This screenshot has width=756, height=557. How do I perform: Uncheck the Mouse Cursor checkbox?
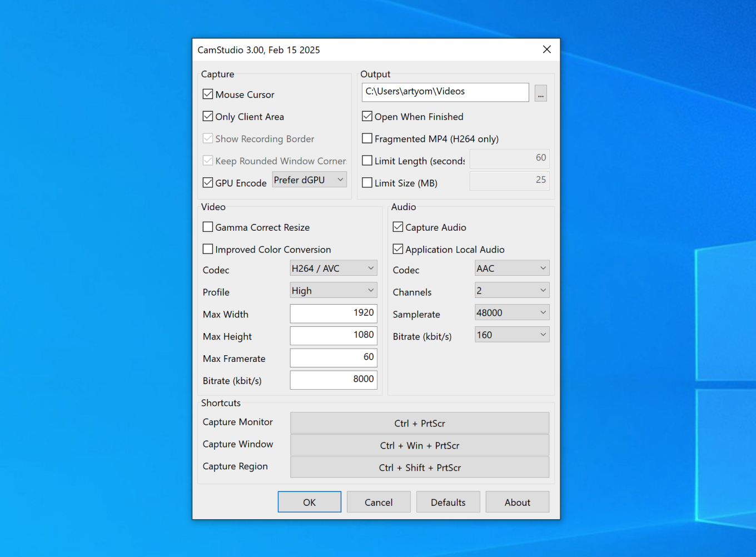pos(208,95)
